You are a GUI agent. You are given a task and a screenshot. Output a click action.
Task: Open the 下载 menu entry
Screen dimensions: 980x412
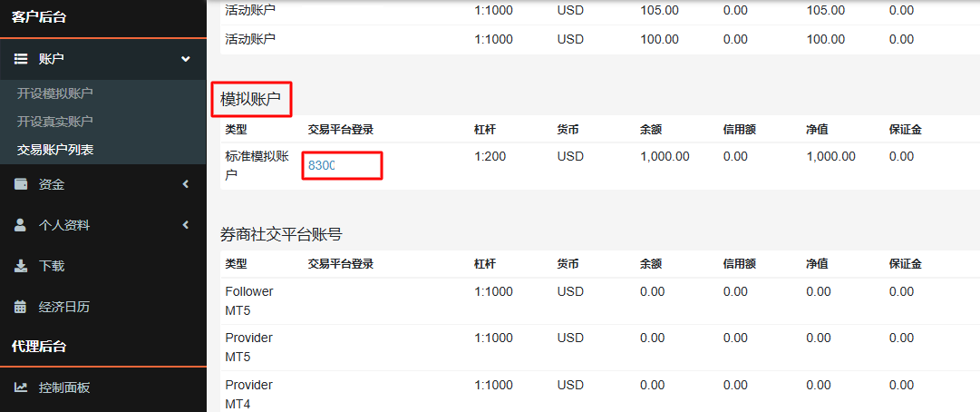point(52,266)
